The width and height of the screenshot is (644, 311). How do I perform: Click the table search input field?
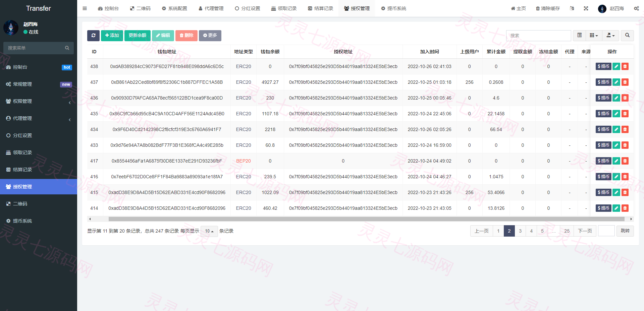point(538,36)
